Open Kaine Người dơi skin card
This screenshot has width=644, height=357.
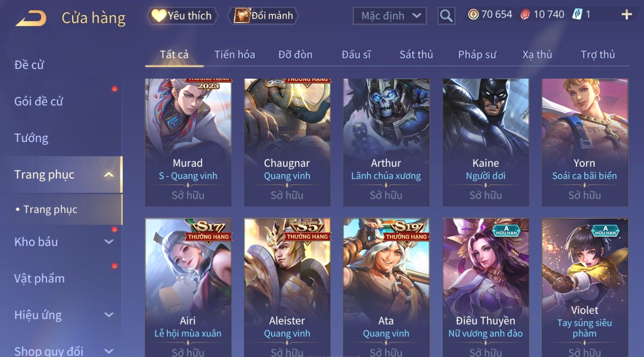[x=486, y=142]
